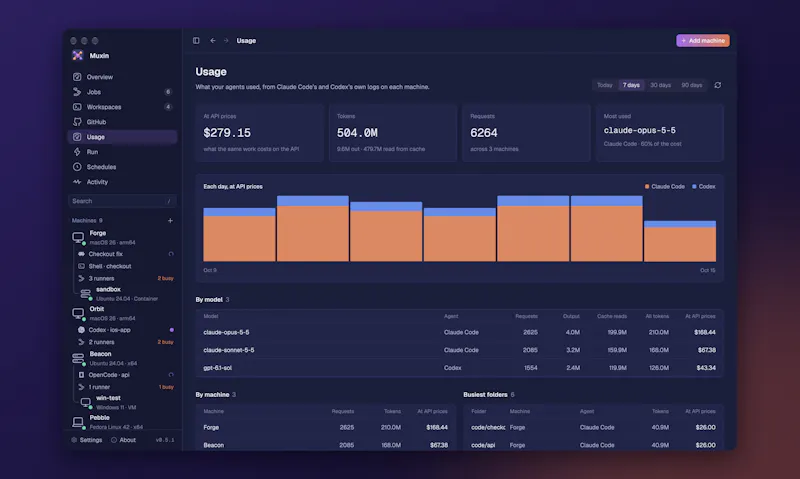The width and height of the screenshot is (800, 479).
Task: Open GitHub in the sidebar
Action: point(122,122)
